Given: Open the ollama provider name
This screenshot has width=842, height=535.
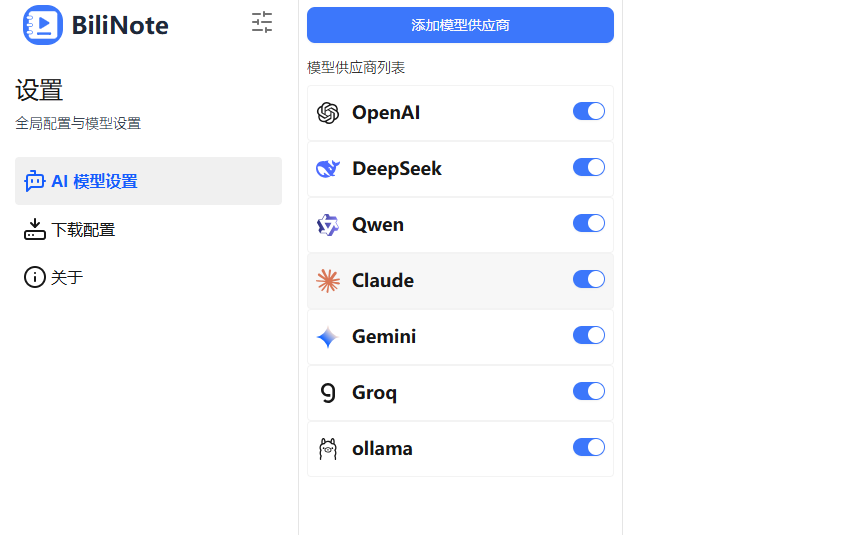Looking at the screenshot, I should click(x=382, y=449).
